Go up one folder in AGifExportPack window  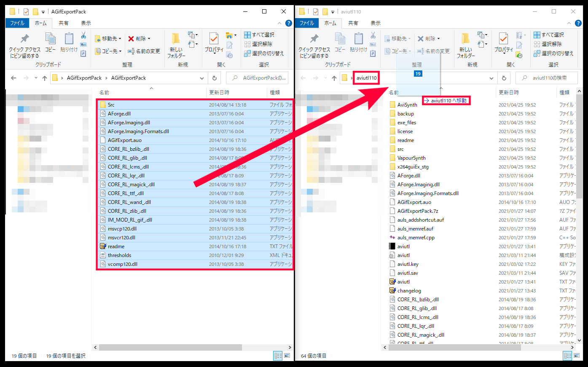point(45,78)
